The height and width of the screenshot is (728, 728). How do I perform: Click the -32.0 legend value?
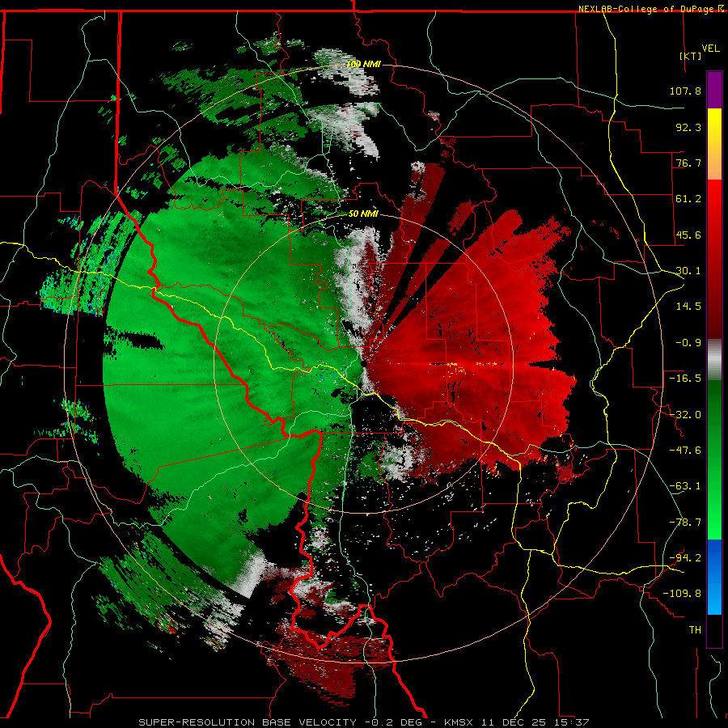pos(685,415)
